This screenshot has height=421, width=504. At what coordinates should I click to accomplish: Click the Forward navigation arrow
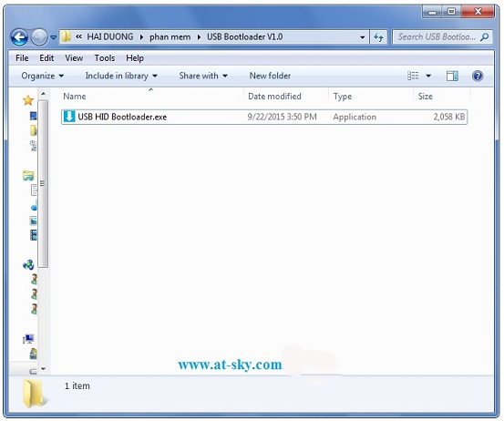(x=39, y=37)
